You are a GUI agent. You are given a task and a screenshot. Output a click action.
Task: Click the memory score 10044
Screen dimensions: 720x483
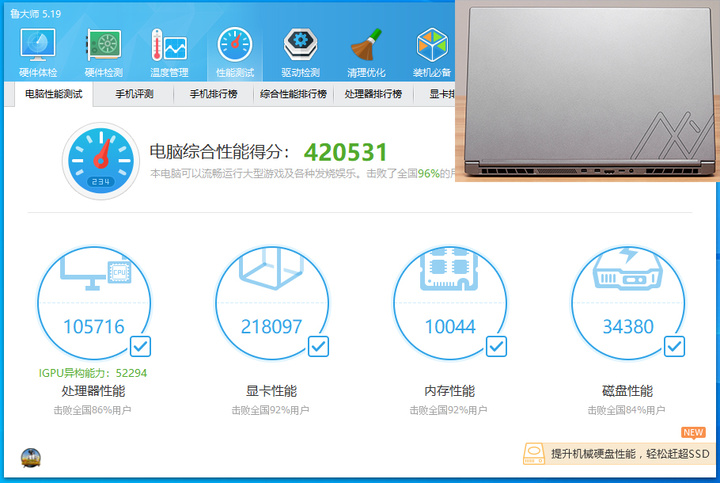(450, 327)
